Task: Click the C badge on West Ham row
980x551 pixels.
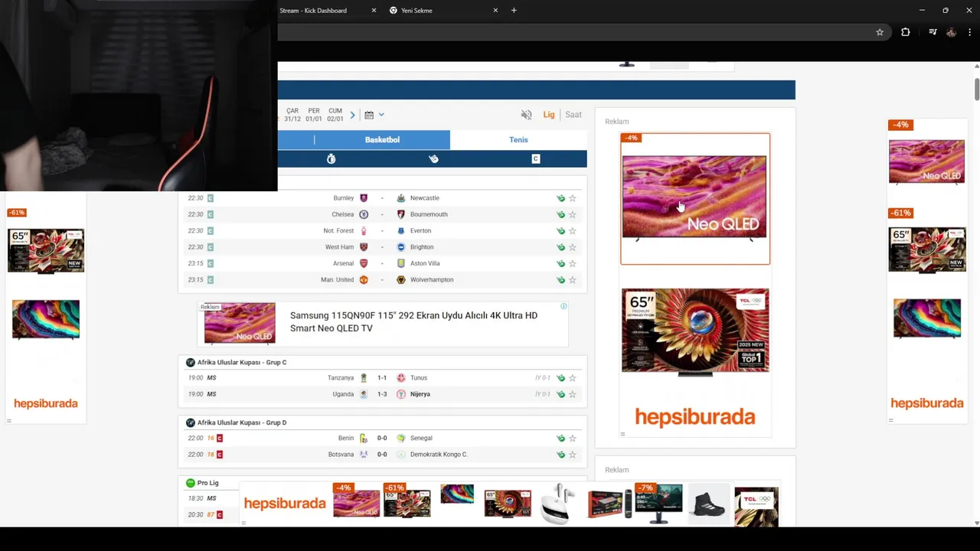Action: [210, 247]
